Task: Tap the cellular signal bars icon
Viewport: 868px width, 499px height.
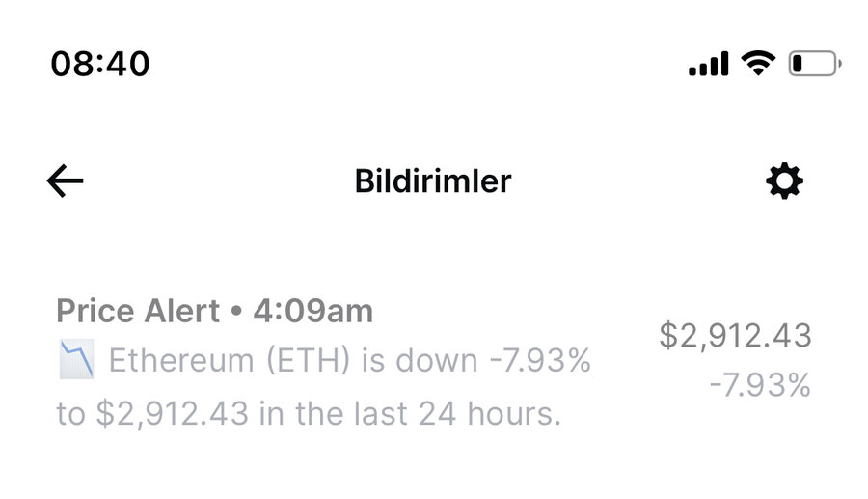Action: click(x=709, y=65)
